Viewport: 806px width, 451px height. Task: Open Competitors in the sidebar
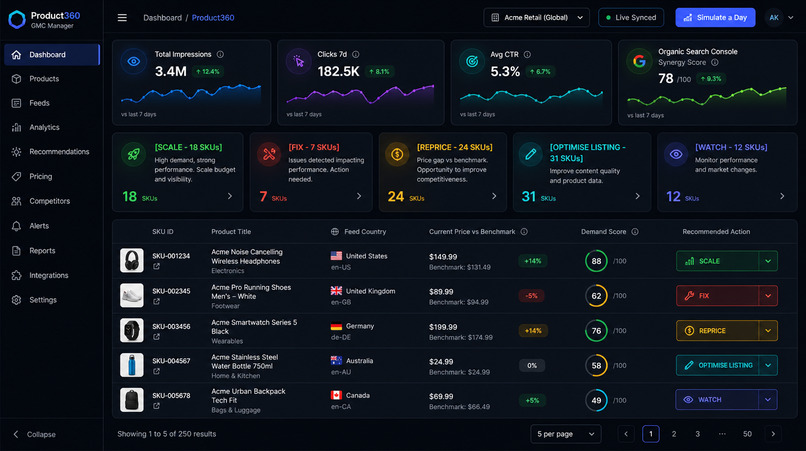click(51, 201)
